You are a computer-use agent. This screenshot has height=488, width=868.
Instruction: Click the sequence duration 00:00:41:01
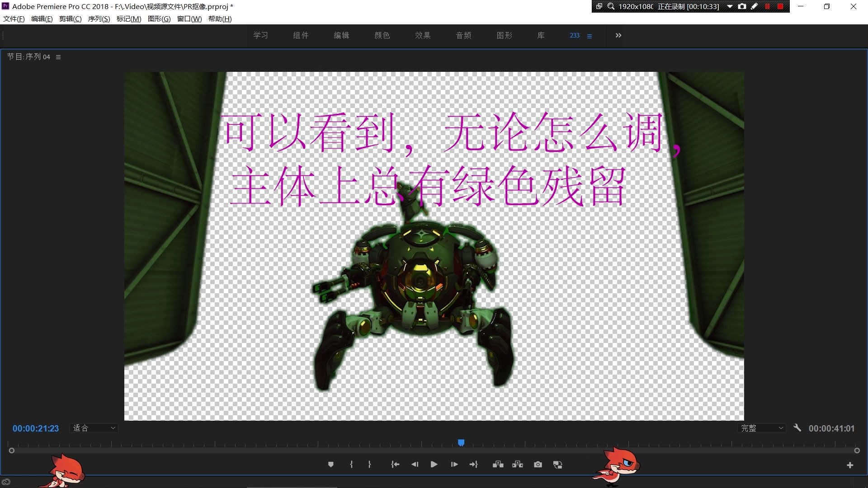[831, 428]
